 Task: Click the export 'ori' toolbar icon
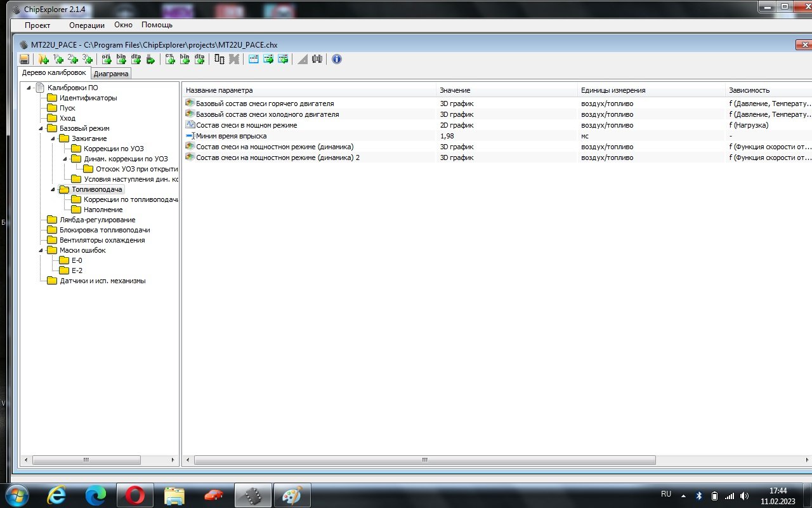[x=106, y=59]
